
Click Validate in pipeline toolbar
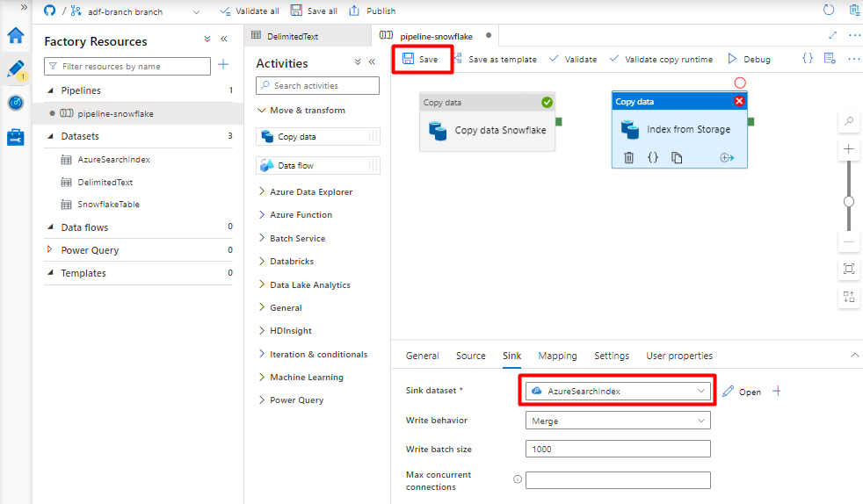573,60
